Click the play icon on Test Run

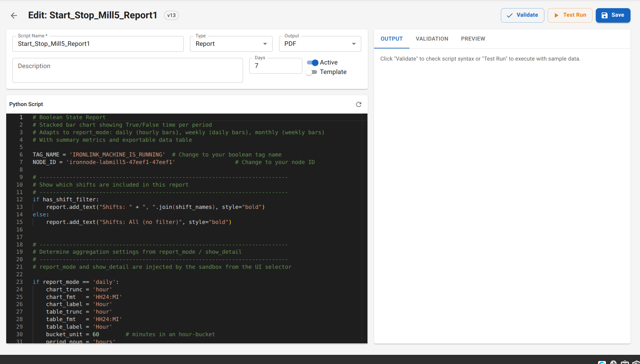click(x=557, y=15)
